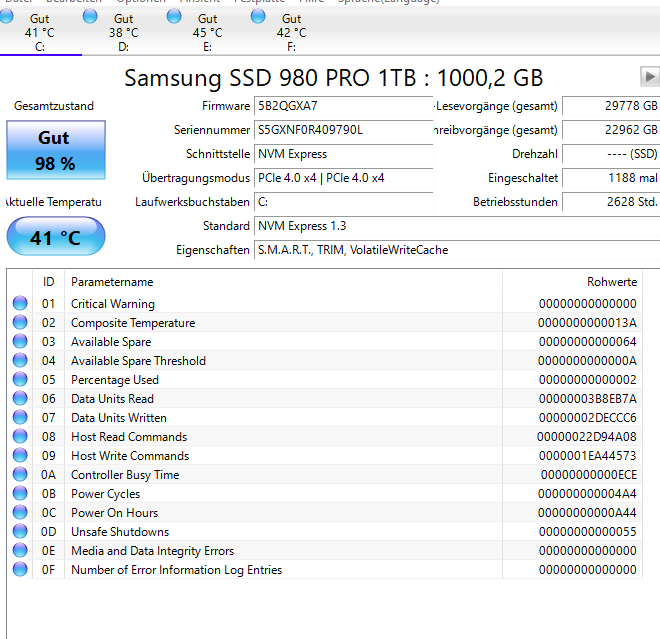Click the Percentage Used status orb
660x639 pixels.
point(20,379)
